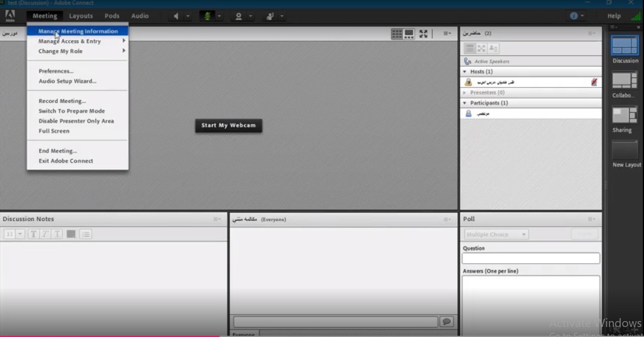Open the Help menu

(614, 16)
